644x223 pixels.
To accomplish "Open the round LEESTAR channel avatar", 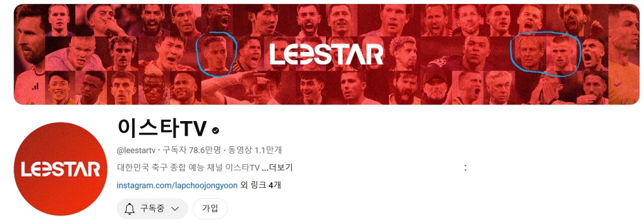I will click(x=60, y=169).
